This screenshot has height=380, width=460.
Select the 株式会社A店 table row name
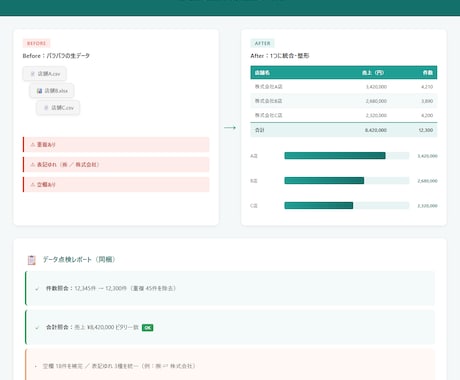click(x=269, y=87)
